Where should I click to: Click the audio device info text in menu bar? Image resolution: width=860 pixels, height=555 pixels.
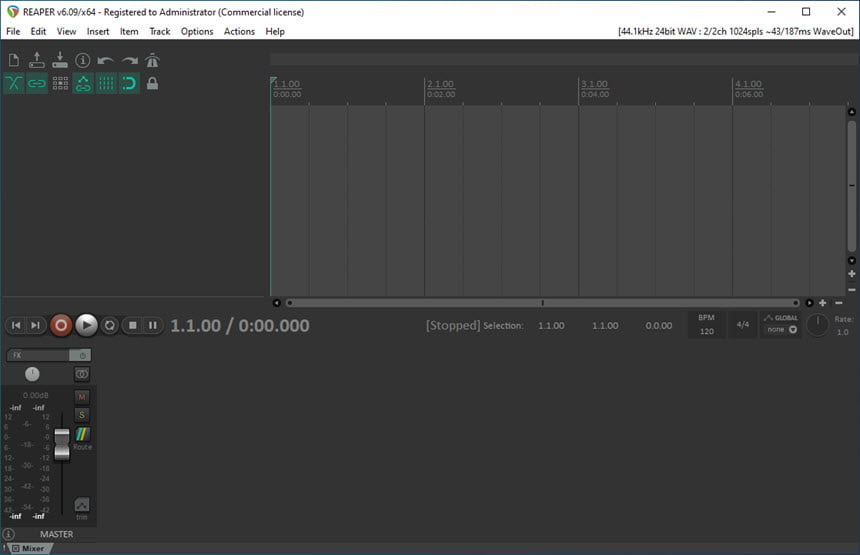point(735,31)
